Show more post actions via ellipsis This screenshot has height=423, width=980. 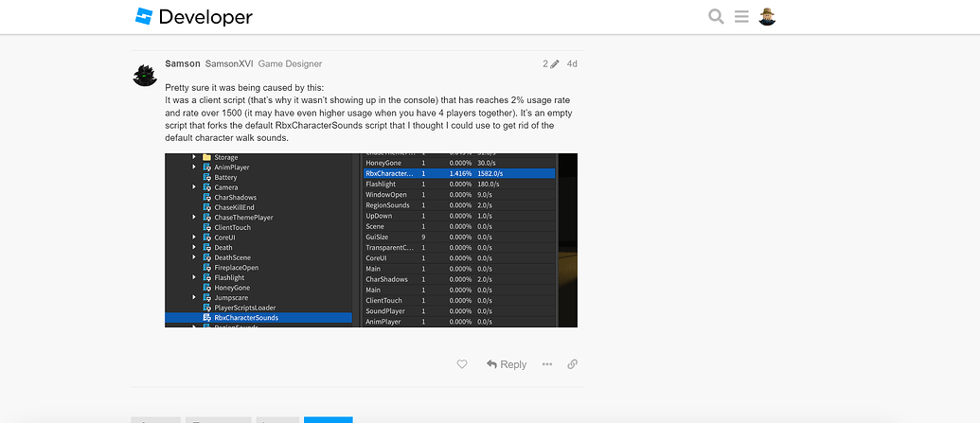547,364
